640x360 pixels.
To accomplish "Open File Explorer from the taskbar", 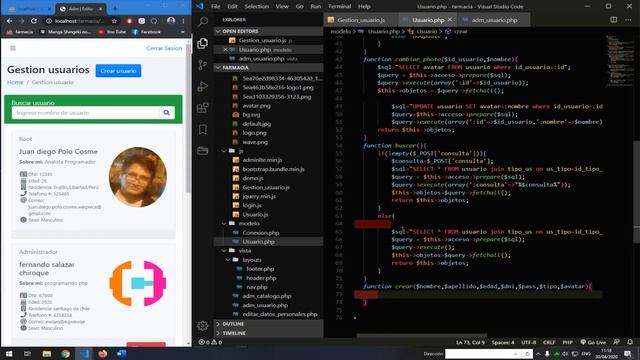I will tap(47, 353).
